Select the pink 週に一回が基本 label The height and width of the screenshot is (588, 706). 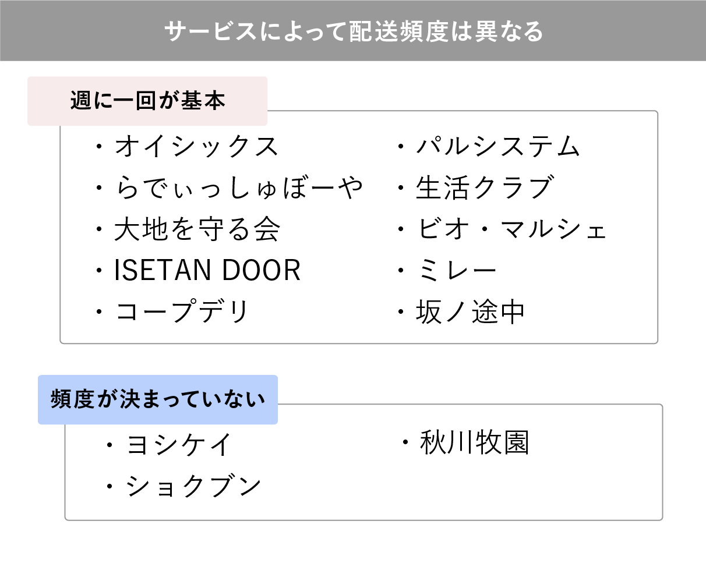(x=147, y=101)
